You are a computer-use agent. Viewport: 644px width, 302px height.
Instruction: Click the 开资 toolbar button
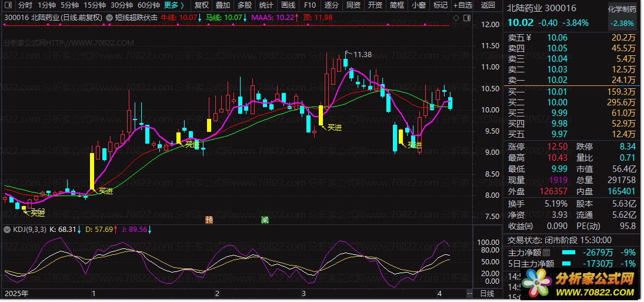375,5
